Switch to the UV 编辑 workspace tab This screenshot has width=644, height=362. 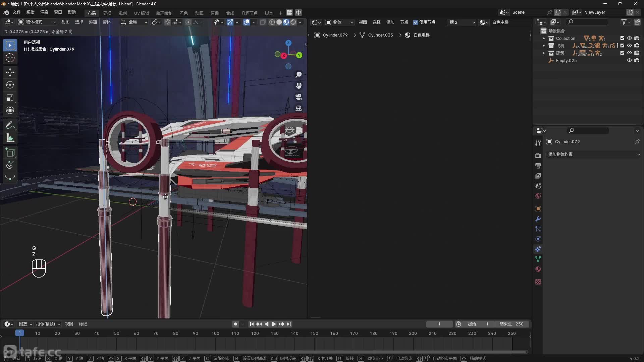point(142,13)
